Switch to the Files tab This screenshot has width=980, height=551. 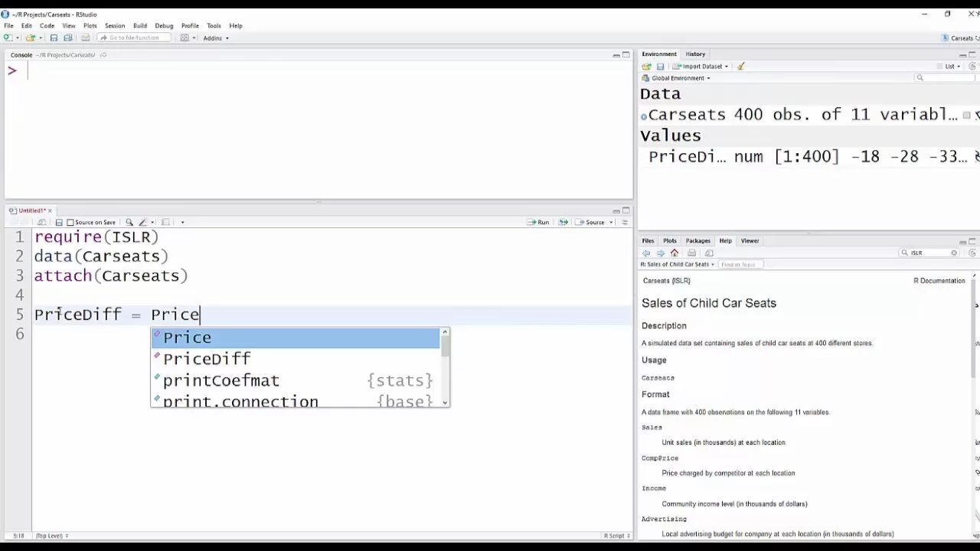pos(648,241)
